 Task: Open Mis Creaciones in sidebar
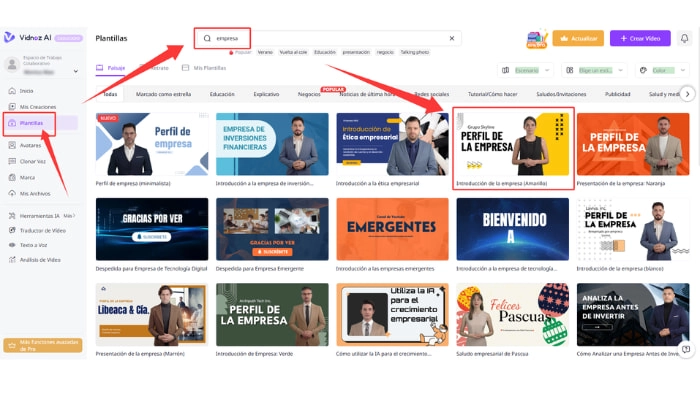pos(38,107)
